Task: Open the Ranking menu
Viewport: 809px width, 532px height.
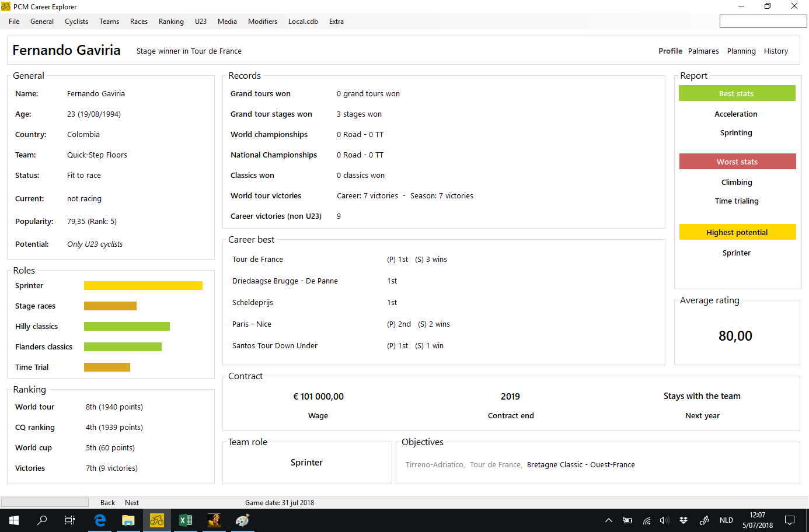Action: [171, 22]
